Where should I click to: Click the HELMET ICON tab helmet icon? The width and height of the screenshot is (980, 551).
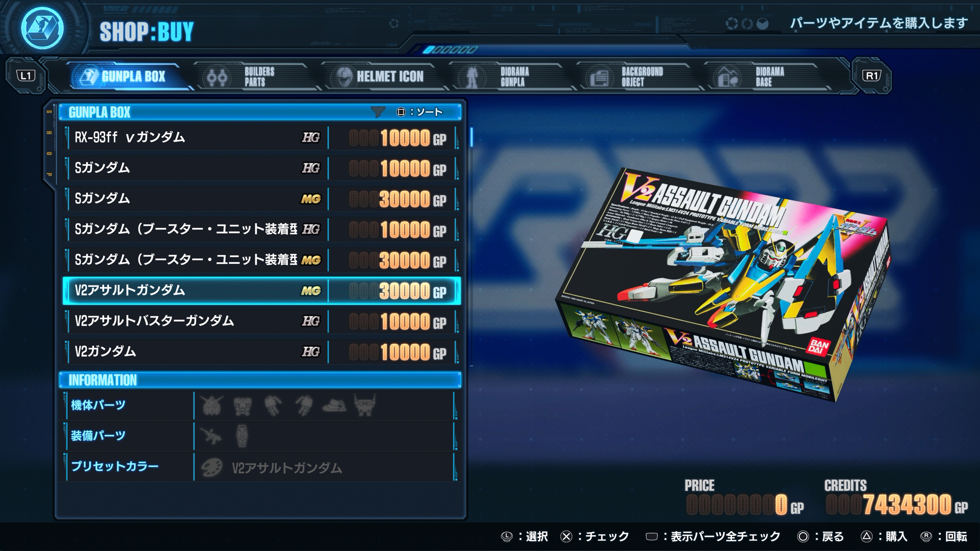tap(345, 78)
